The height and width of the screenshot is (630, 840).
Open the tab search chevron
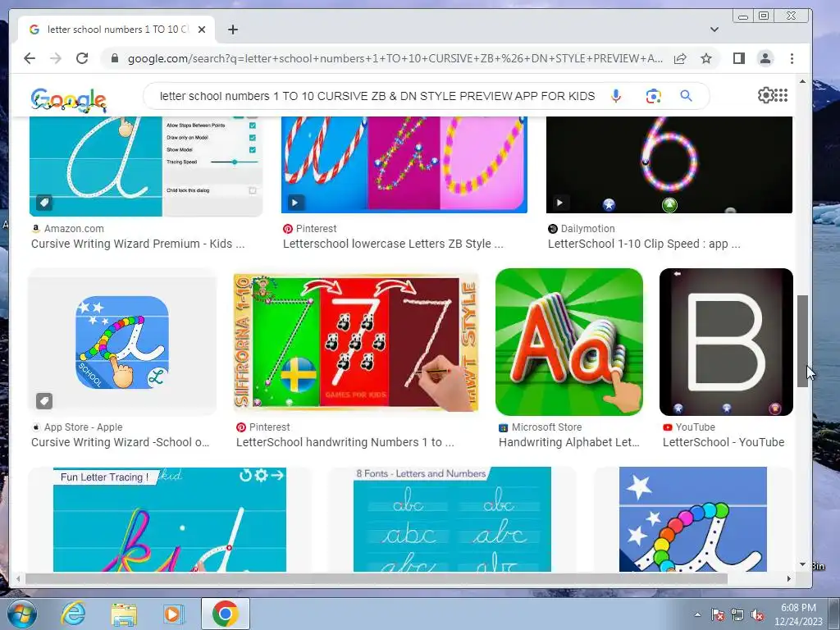(x=714, y=30)
